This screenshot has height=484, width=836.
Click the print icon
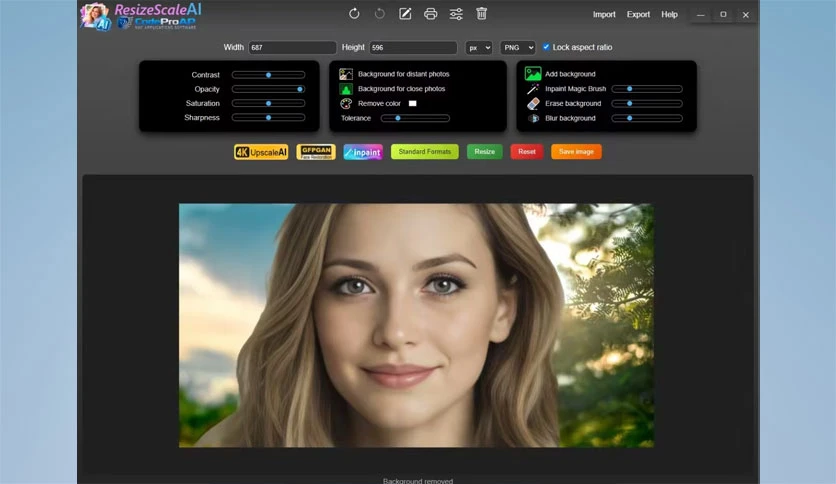coord(431,14)
